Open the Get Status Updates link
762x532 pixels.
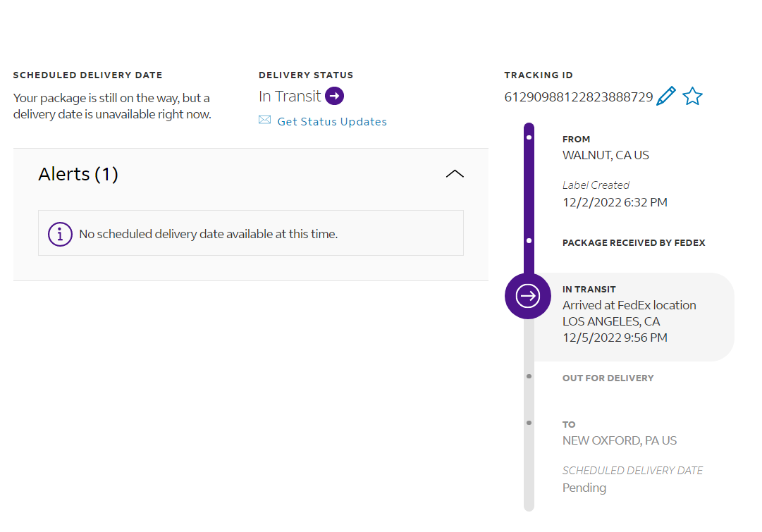tap(332, 121)
